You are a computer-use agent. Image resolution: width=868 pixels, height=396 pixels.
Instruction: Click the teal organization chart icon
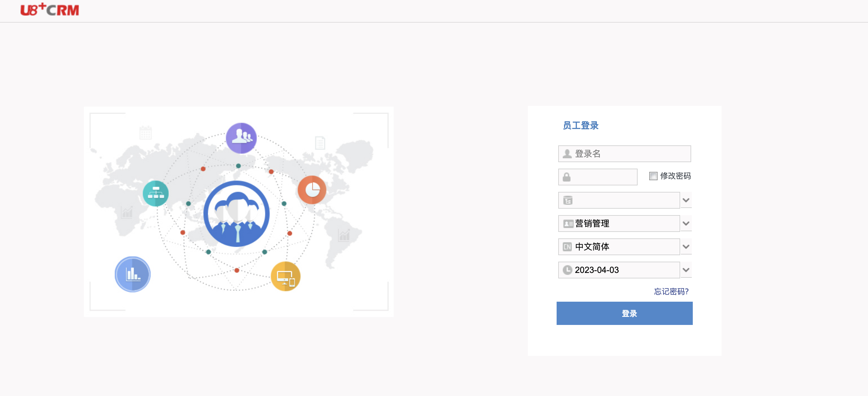[156, 193]
